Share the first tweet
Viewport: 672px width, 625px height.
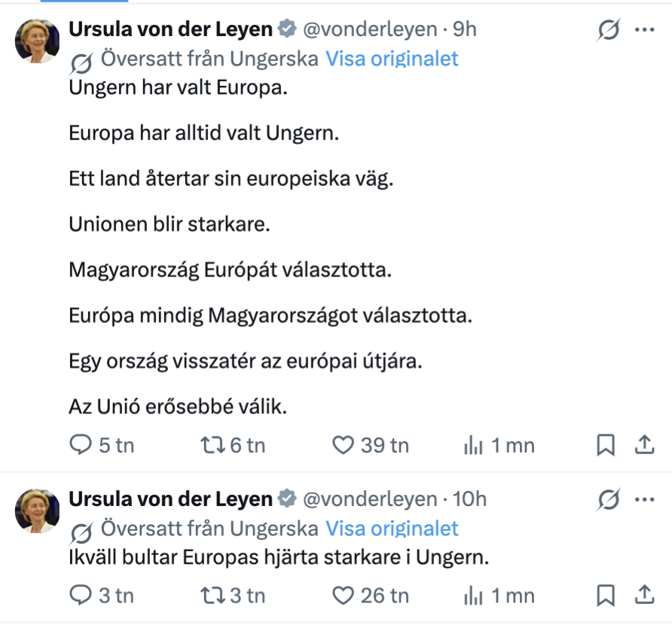click(x=645, y=445)
